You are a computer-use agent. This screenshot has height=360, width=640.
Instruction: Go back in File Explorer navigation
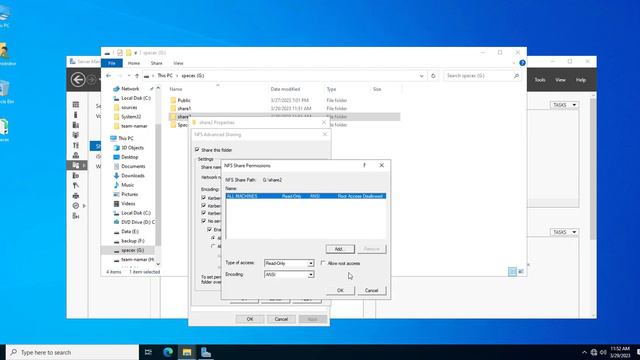point(108,76)
